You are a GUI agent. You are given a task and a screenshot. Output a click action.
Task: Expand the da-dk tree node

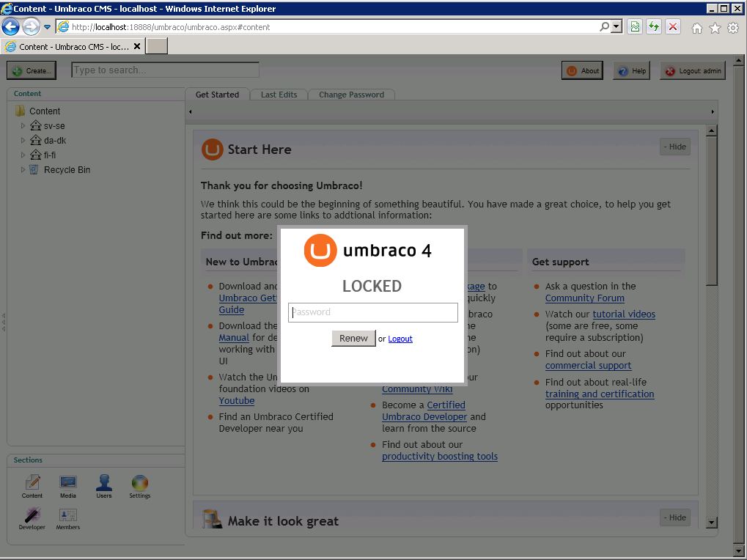tap(23, 141)
